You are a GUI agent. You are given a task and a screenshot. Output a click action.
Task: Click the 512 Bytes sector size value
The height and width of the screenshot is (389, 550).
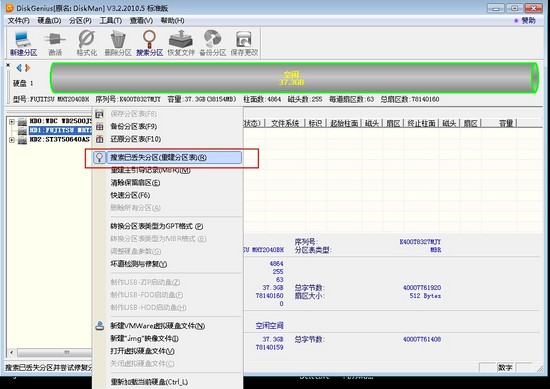pos(425,296)
